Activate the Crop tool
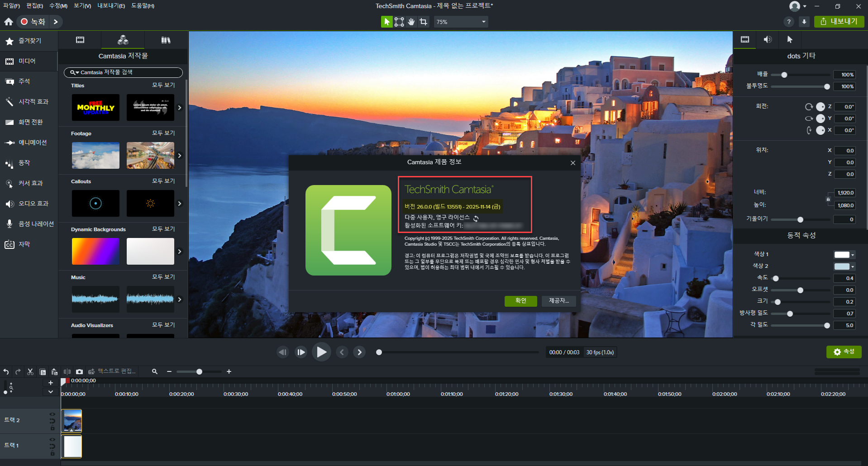 click(423, 22)
